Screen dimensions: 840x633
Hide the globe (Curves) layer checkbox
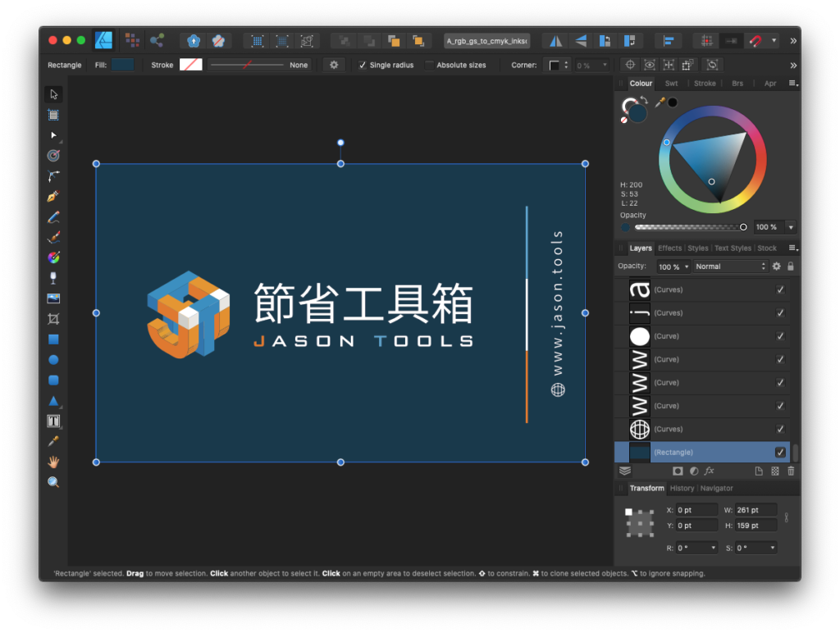[x=780, y=429]
